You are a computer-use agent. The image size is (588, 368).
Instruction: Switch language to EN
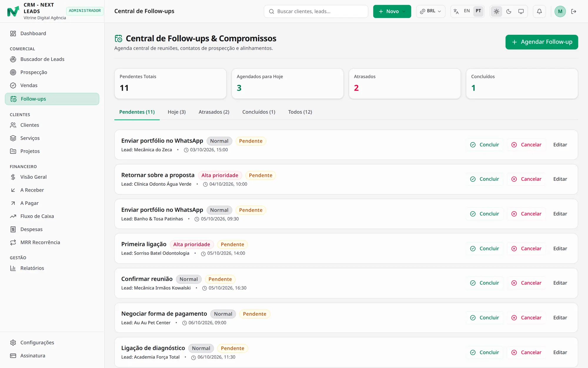(x=467, y=11)
